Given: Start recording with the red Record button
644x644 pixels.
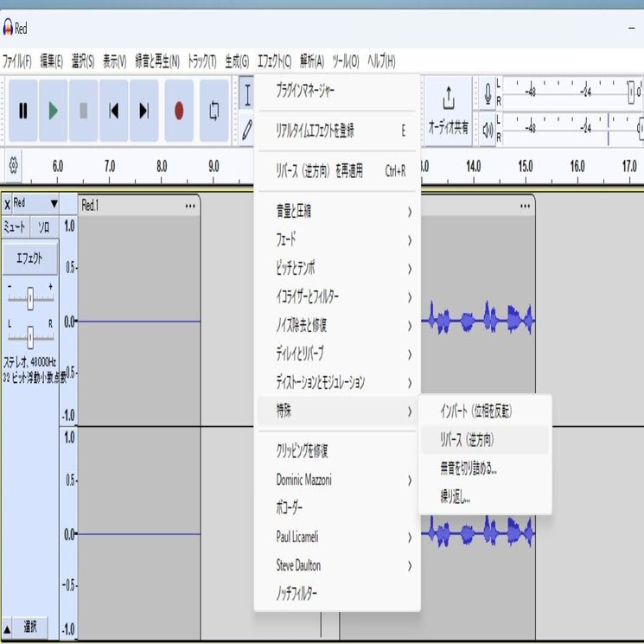Looking at the screenshot, I should tap(179, 111).
